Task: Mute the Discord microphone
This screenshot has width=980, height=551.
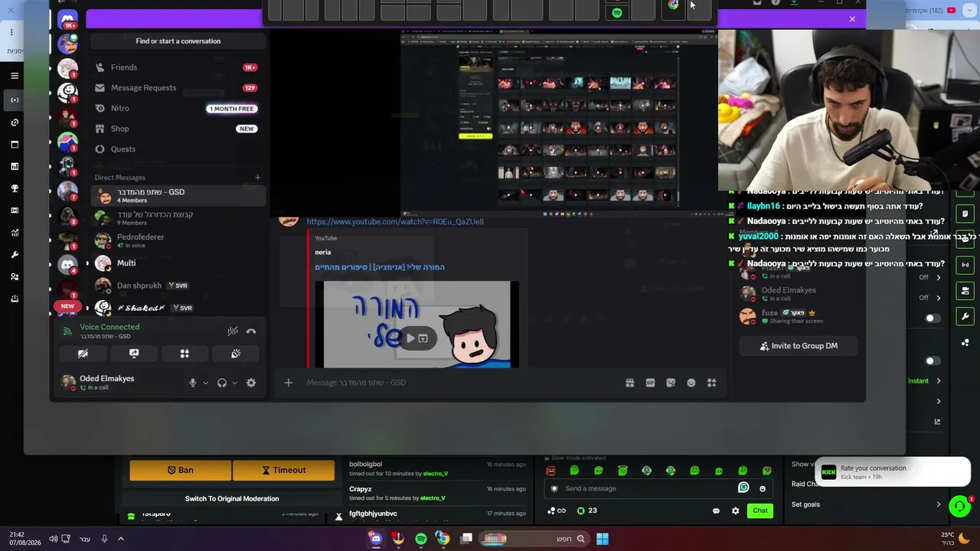Action: pyautogui.click(x=193, y=383)
